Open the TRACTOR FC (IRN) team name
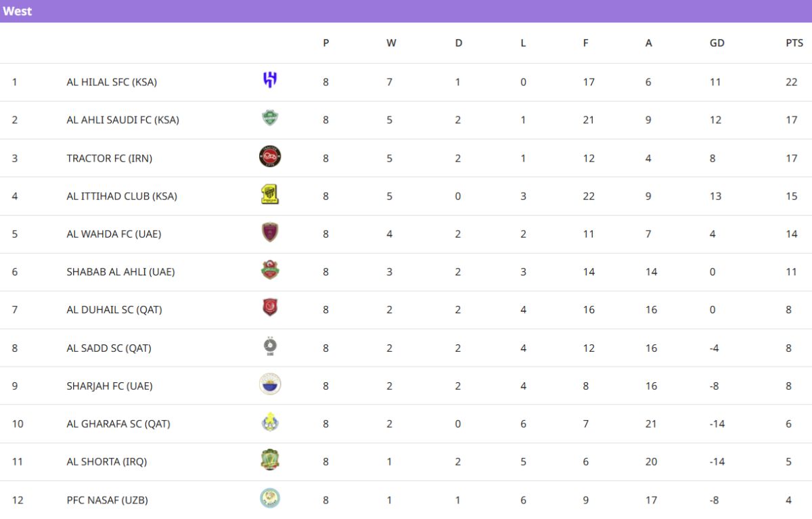The height and width of the screenshot is (519, 812). pyautogui.click(x=110, y=158)
